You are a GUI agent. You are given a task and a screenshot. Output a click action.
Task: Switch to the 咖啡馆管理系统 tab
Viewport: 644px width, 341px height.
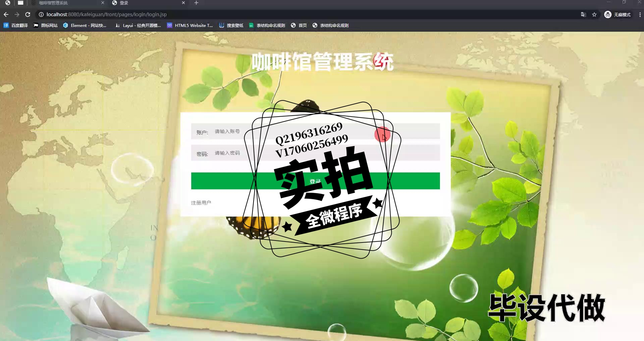click(67, 3)
